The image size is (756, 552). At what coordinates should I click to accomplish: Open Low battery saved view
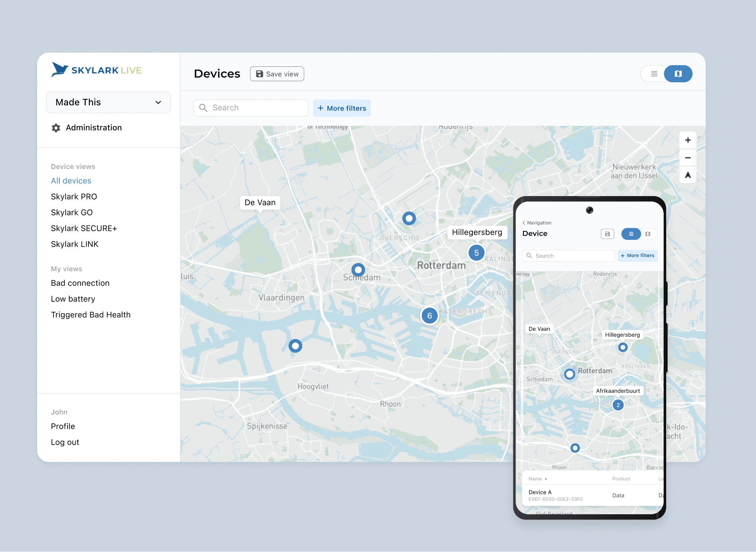73,299
